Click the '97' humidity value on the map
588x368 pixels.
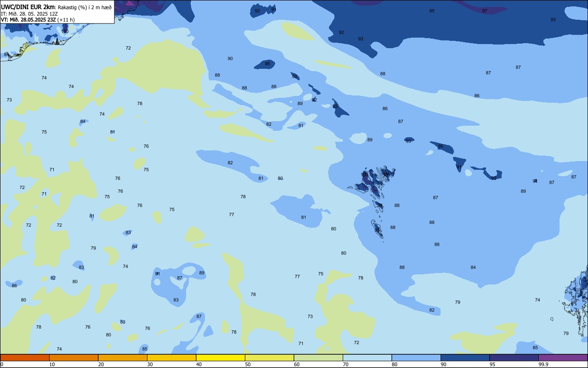coord(485,11)
